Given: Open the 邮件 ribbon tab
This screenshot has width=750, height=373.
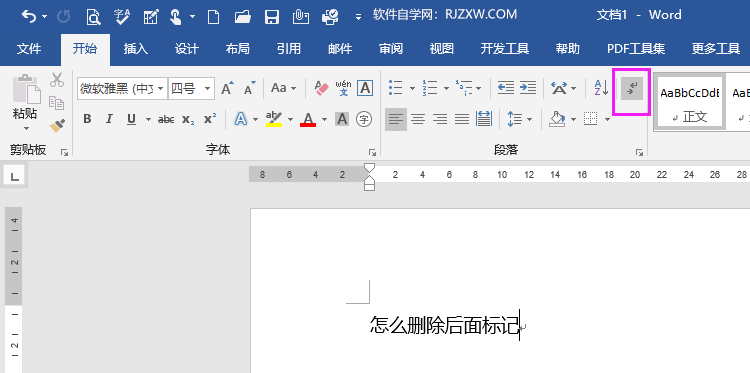Looking at the screenshot, I should coord(340,49).
